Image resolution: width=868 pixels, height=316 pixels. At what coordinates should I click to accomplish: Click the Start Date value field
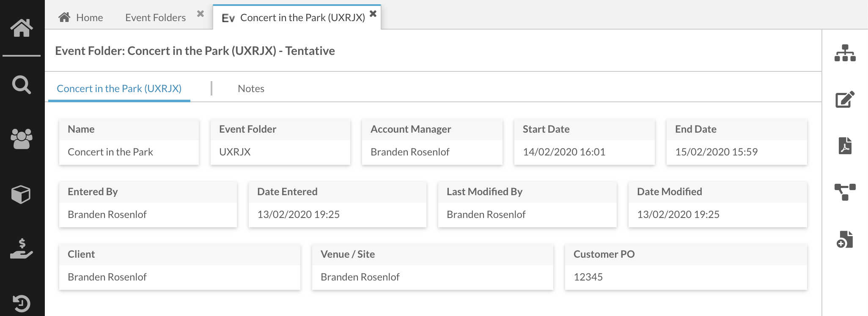pos(585,152)
